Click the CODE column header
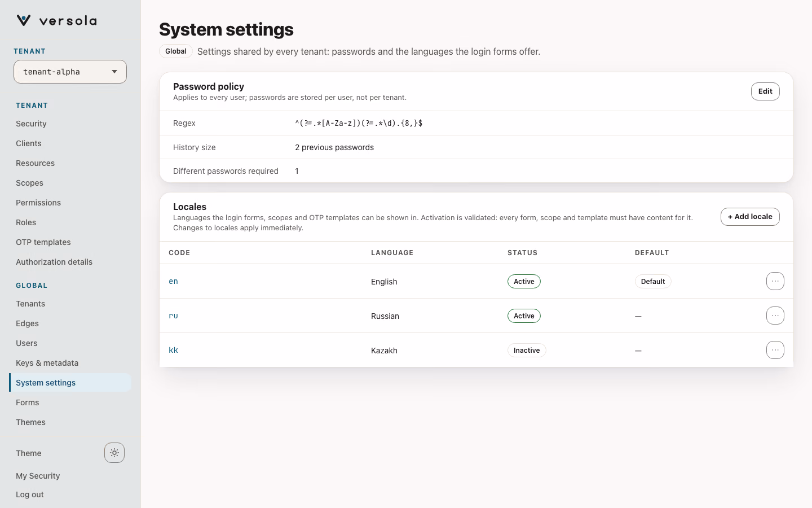Viewport: 812px width, 508px height. coord(179,253)
